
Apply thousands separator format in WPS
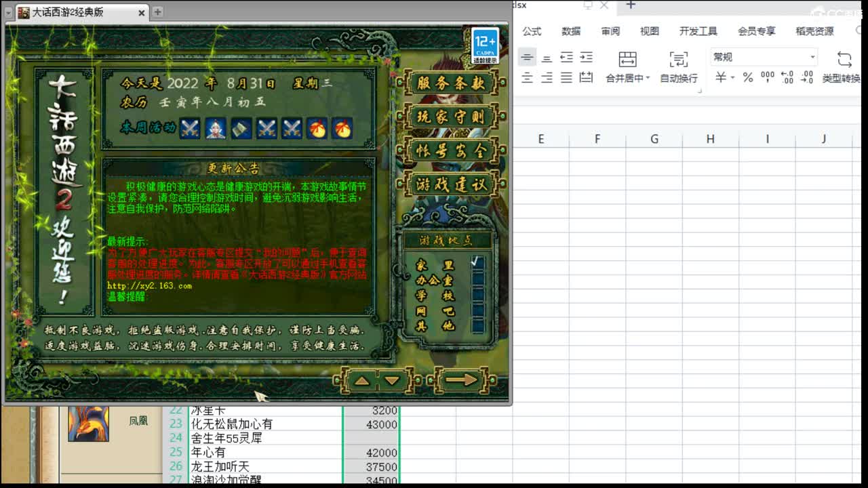point(768,78)
